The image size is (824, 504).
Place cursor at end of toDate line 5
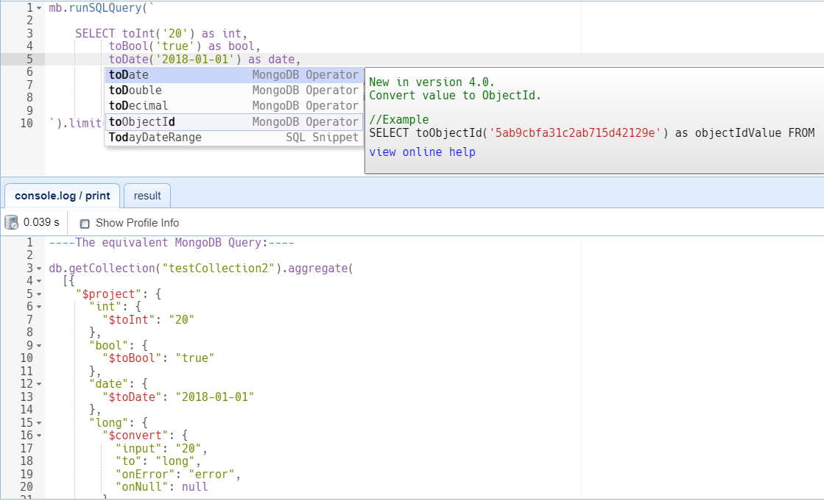[303, 60]
